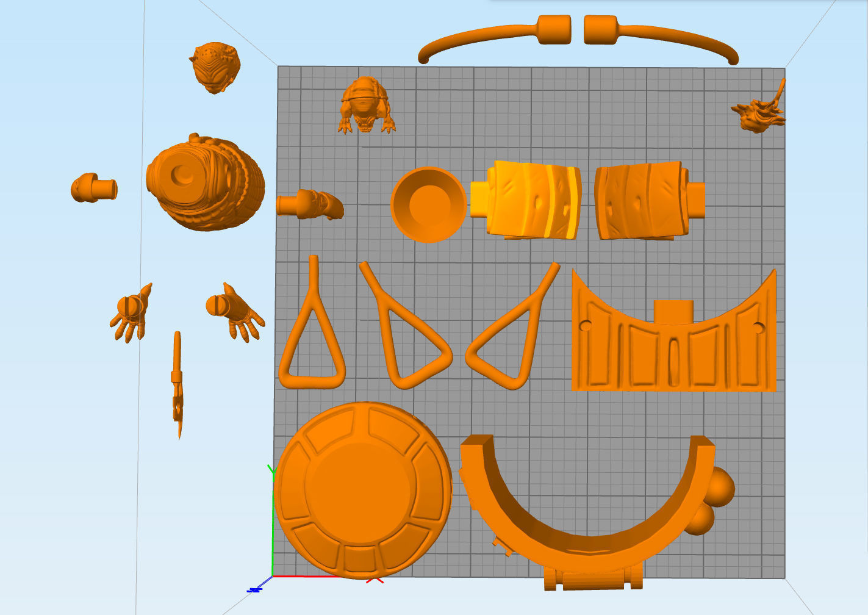868x615 pixels.
Task: Select the right clawed hand model
Action: coord(235,311)
